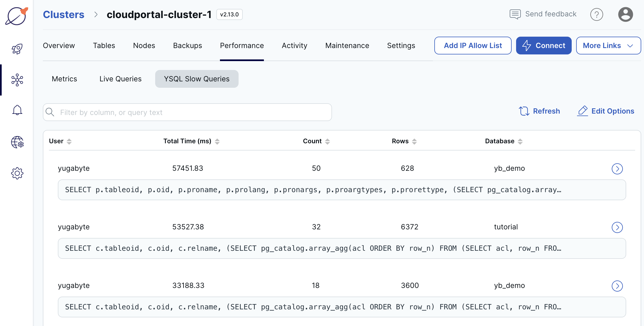Image resolution: width=644 pixels, height=326 pixels.
Task: Open the More Links dropdown
Action: pos(608,45)
